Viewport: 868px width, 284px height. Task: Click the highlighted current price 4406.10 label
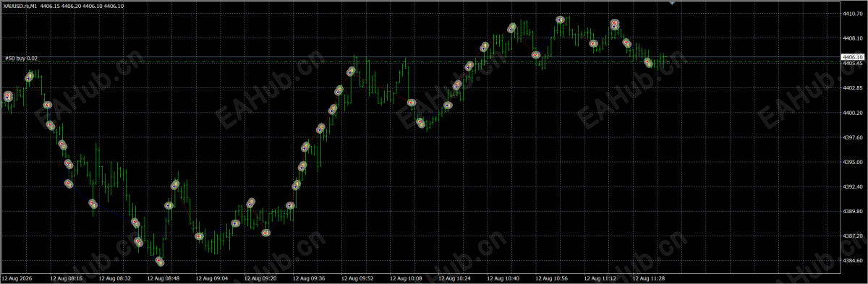(x=852, y=56)
